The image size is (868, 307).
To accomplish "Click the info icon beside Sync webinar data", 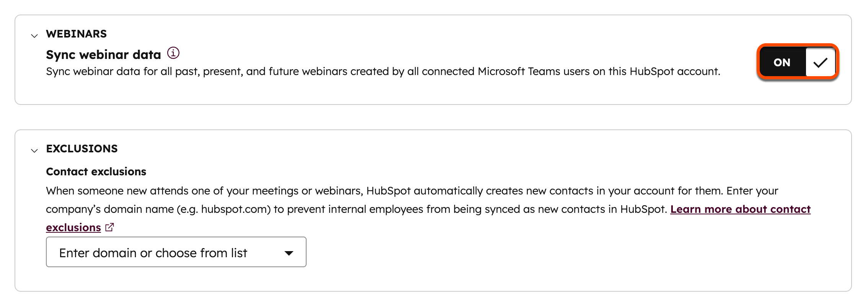I will [x=174, y=53].
